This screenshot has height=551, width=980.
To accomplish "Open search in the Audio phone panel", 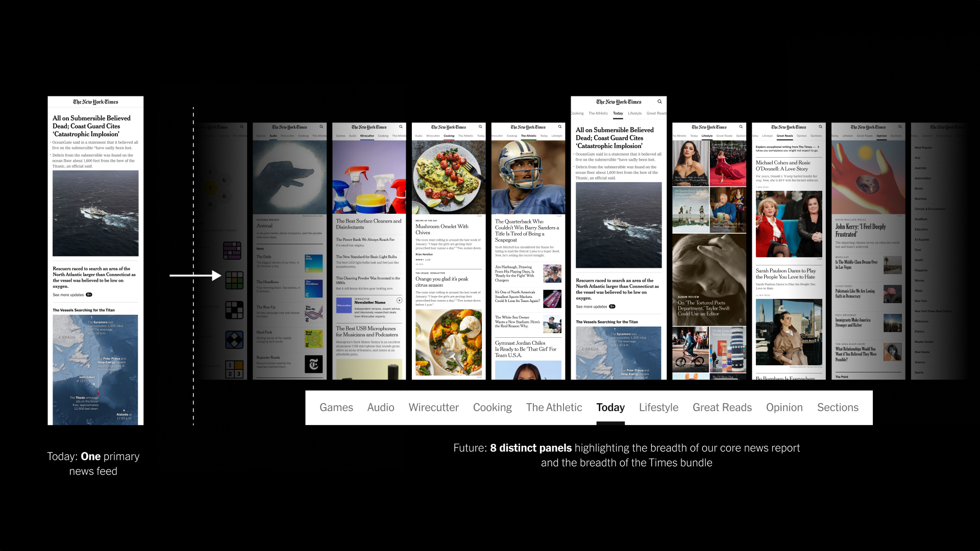I will [322, 127].
